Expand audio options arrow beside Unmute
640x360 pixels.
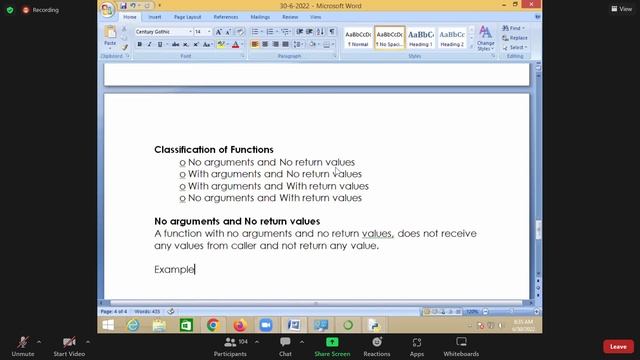39,342
